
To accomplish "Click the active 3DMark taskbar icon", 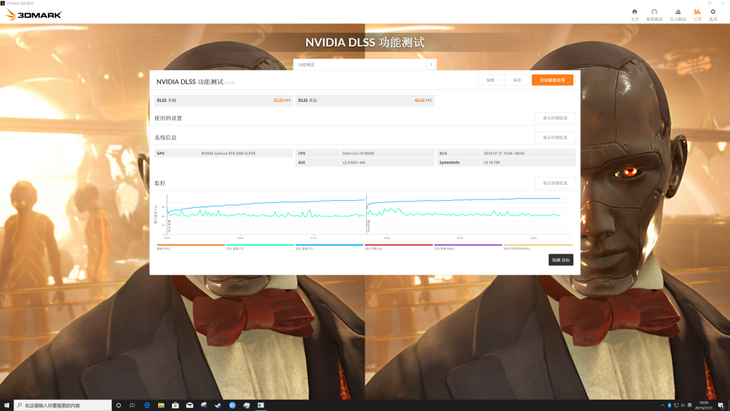I will coord(261,405).
